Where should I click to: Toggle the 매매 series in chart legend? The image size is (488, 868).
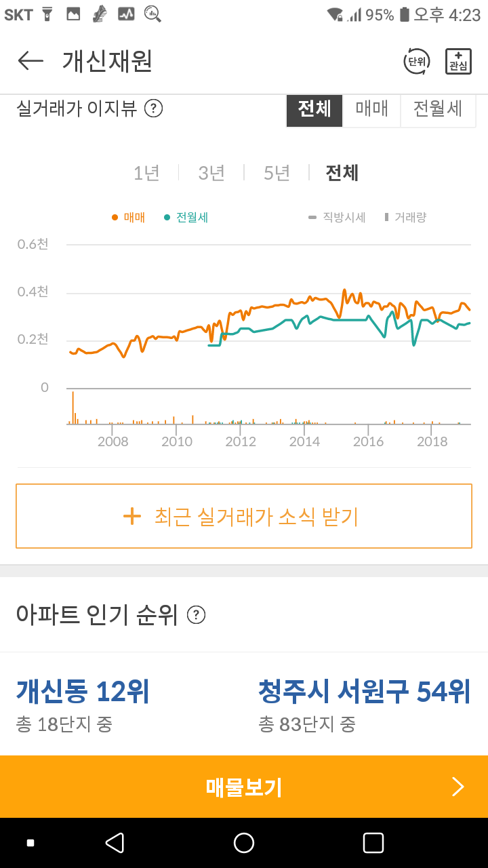[129, 218]
